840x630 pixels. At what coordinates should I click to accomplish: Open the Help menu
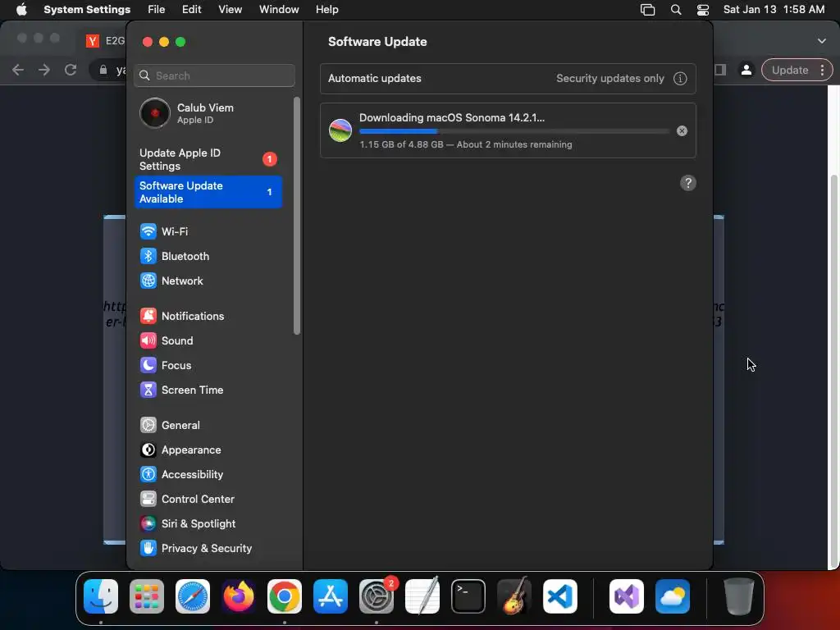tap(326, 10)
